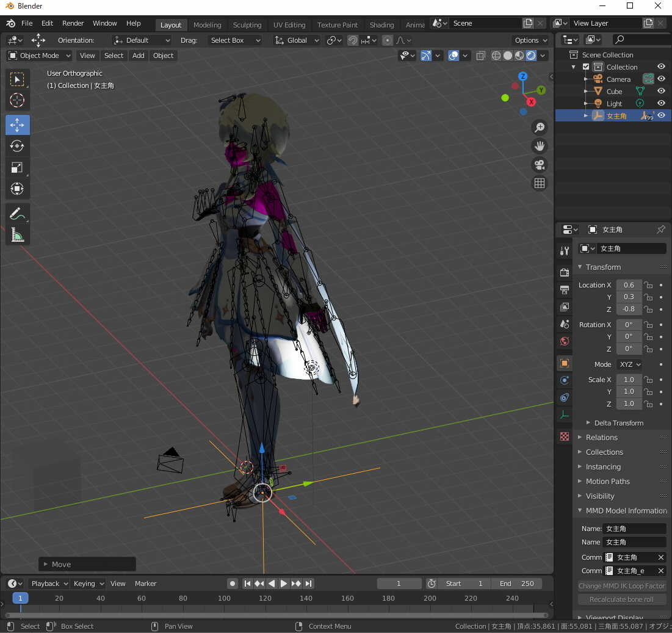Image resolution: width=672 pixels, height=633 pixels.
Task: Open the Orientation Default dropdown
Action: click(142, 40)
